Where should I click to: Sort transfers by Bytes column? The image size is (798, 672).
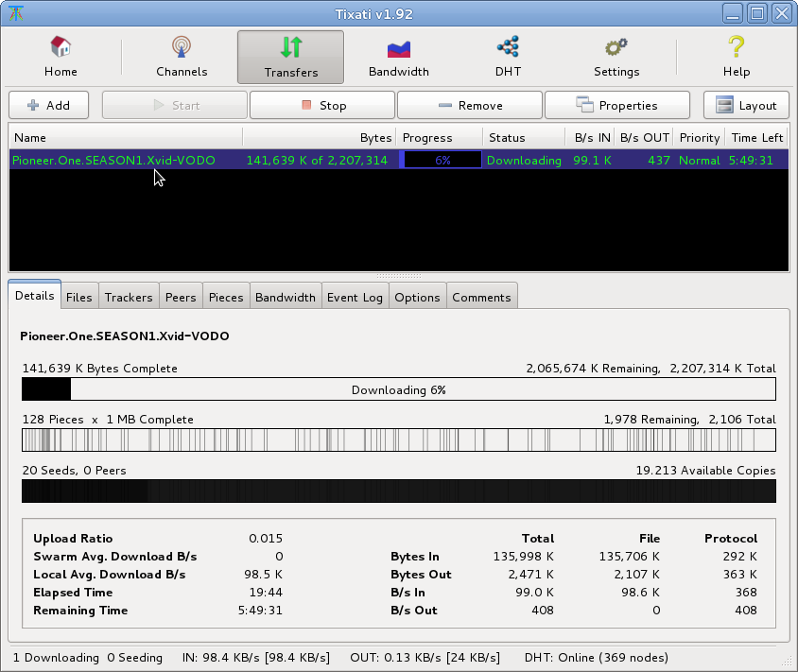pyautogui.click(x=320, y=137)
